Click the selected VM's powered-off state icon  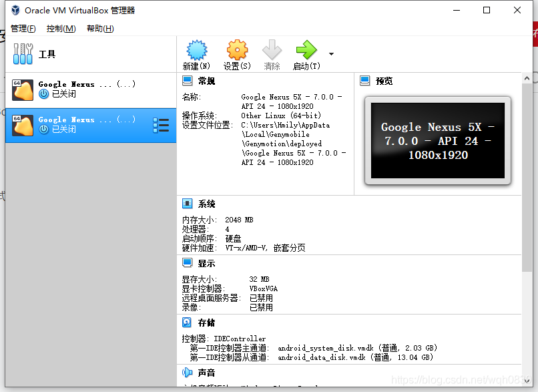click(43, 130)
